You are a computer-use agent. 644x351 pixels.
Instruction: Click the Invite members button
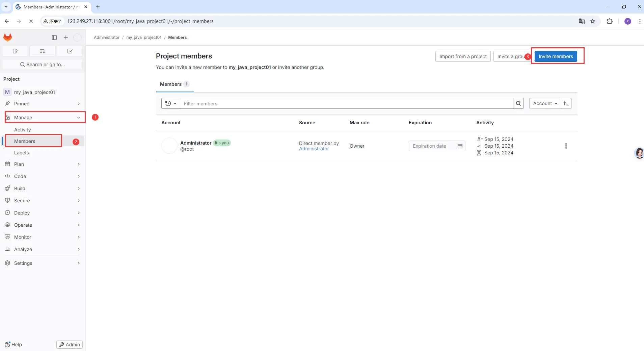click(x=556, y=56)
